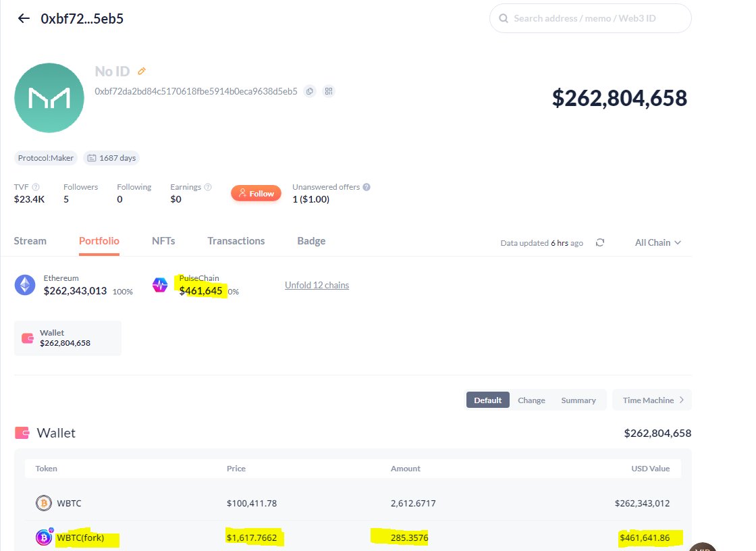
Task: Click the Unanswered offers 1 ($1.00) value
Action: [311, 199]
